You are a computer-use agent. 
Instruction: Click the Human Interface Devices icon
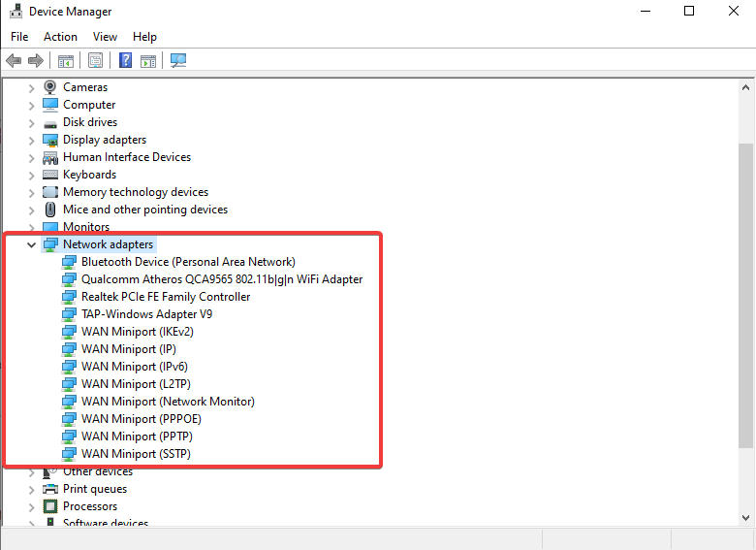[50, 157]
